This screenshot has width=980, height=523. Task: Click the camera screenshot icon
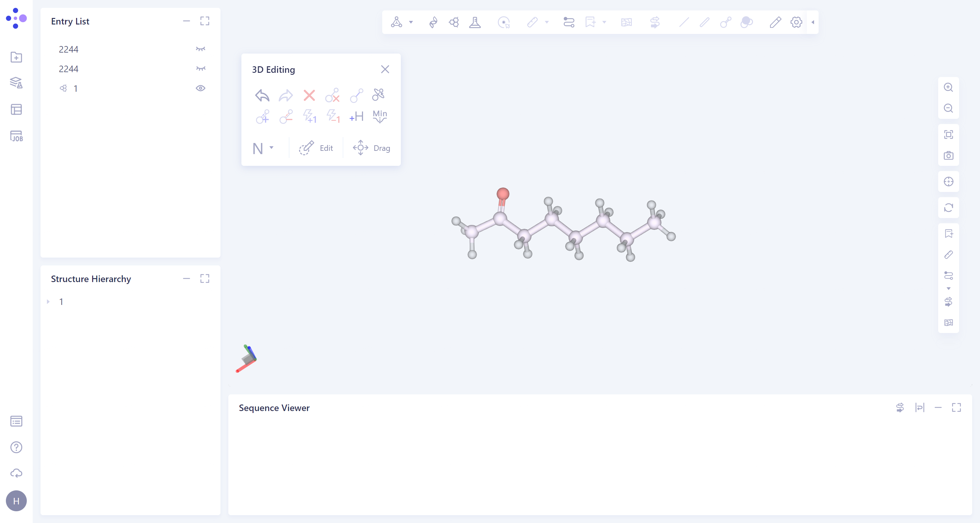[948, 155]
